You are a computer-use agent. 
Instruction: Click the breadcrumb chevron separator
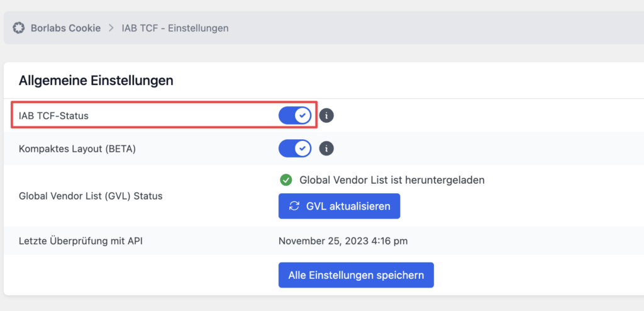click(x=111, y=28)
